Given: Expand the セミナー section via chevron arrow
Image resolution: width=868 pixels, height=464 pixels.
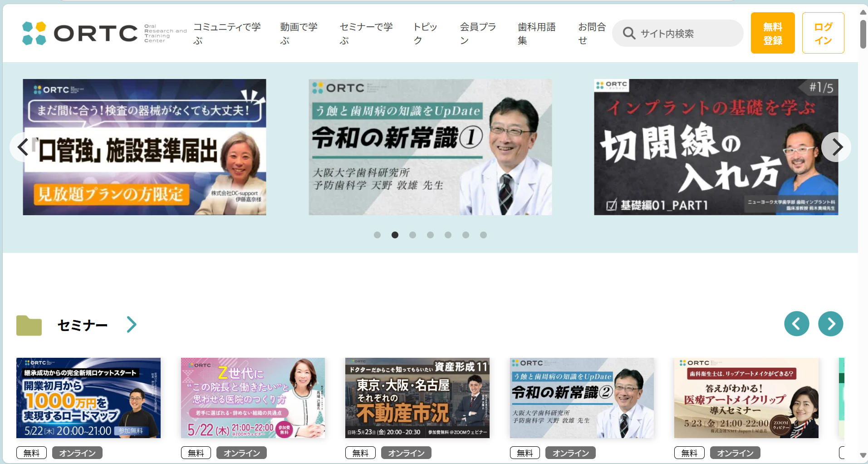Looking at the screenshot, I should (x=132, y=325).
